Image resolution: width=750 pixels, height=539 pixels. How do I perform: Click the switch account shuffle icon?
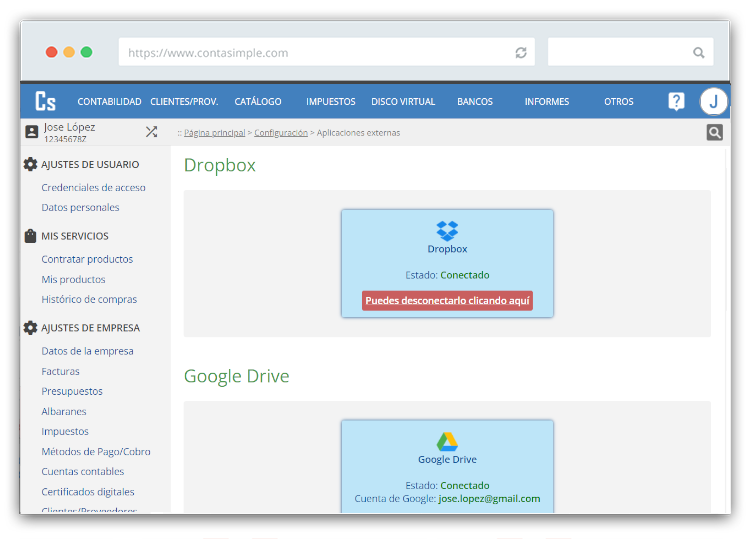pyautogui.click(x=151, y=132)
